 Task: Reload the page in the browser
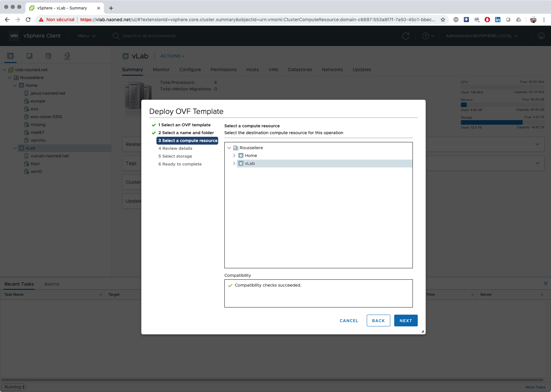[x=28, y=20]
